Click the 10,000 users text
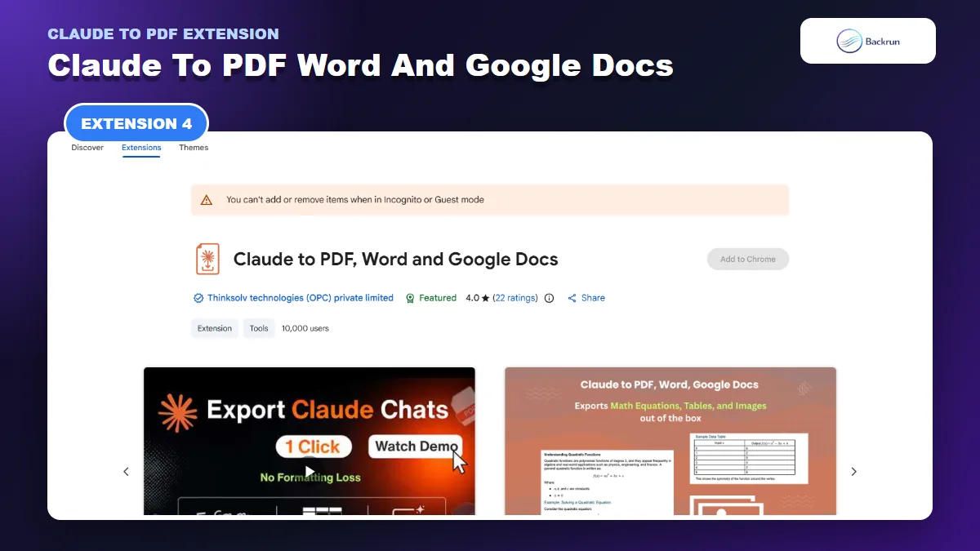Screen dimensions: 980x551 (305, 328)
